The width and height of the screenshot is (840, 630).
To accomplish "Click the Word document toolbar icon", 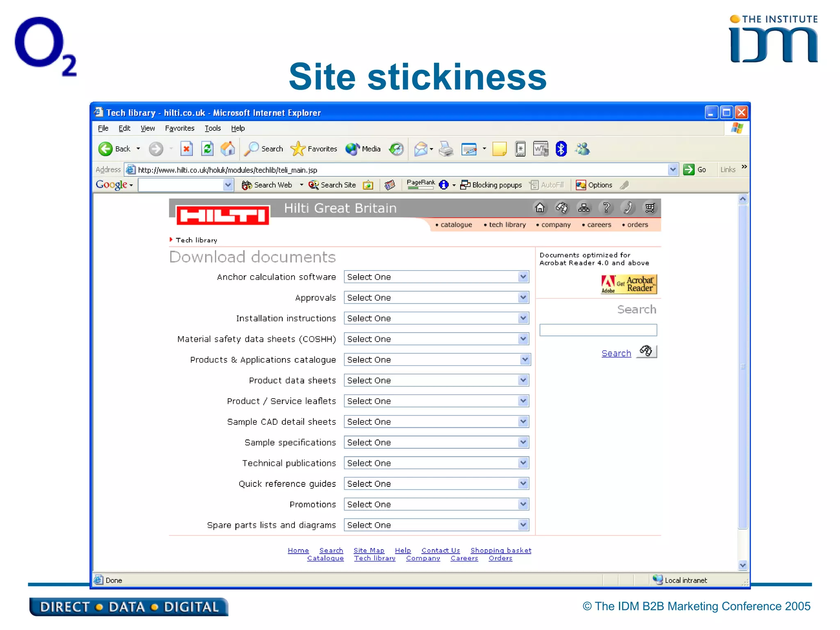I will coord(541,149).
